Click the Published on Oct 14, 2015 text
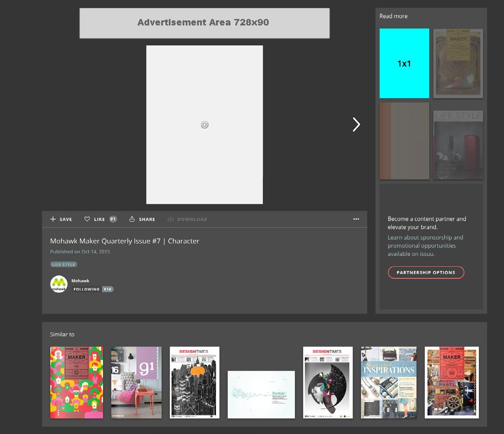This screenshot has width=504, height=434. (80, 252)
